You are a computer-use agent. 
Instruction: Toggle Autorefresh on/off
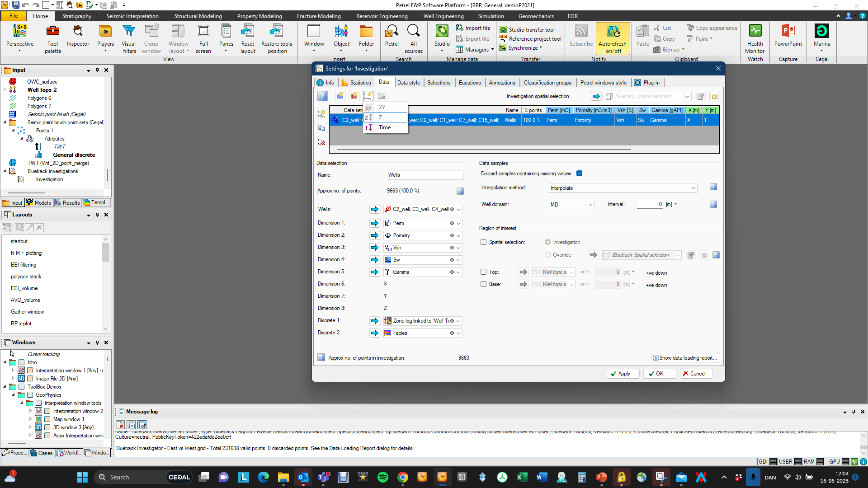point(613,39)
